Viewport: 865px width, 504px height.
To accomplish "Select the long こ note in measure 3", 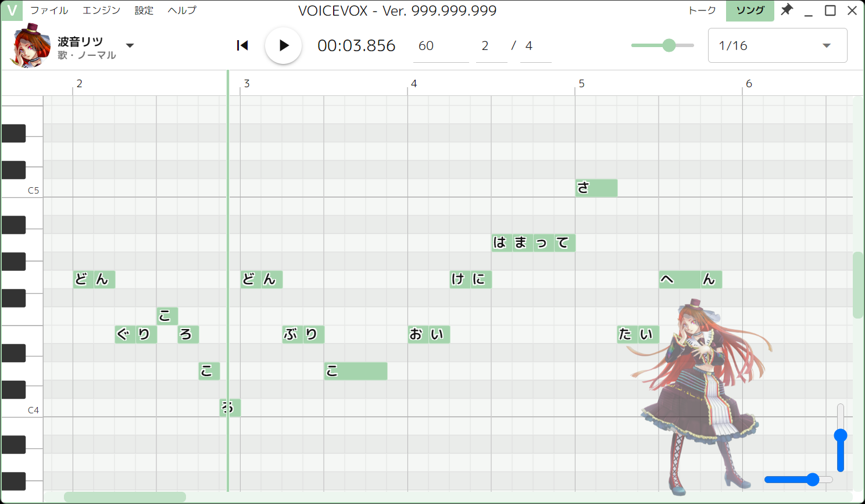I will tap(356, 371).
